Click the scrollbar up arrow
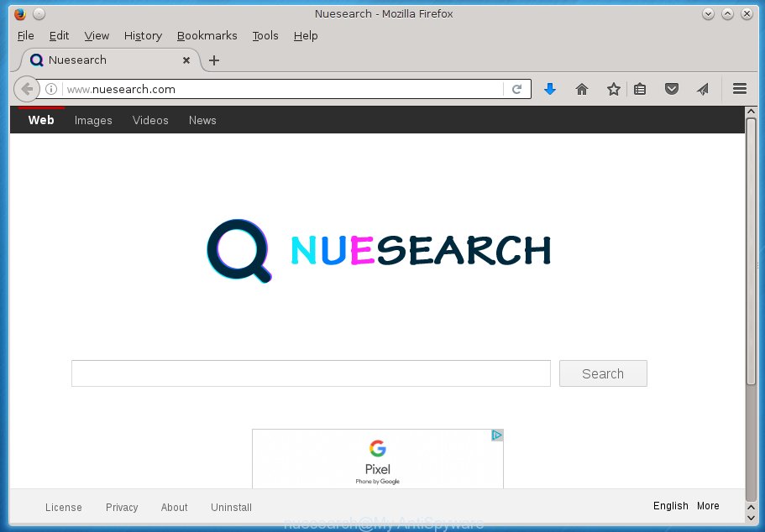Image resolution: width=765 pixels, height=532 pixels. click(751, 112)
